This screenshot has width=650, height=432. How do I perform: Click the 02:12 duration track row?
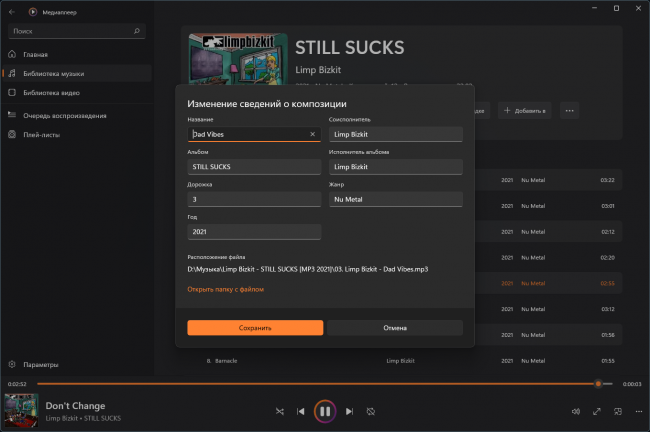tap(548, 232)
